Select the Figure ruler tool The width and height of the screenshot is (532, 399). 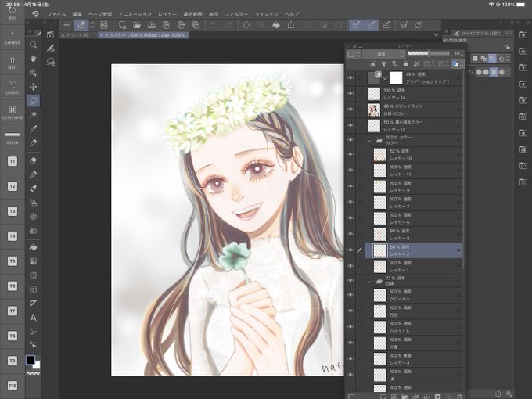[x=33, y=304]
